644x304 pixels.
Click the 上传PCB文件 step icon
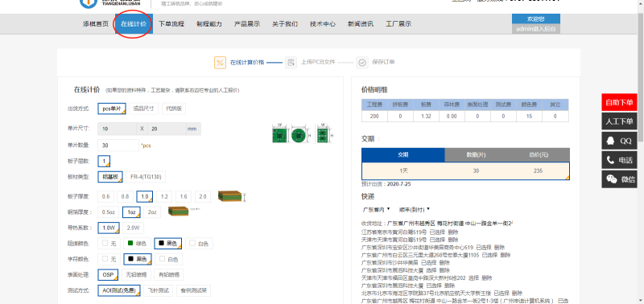coord(291,63)
